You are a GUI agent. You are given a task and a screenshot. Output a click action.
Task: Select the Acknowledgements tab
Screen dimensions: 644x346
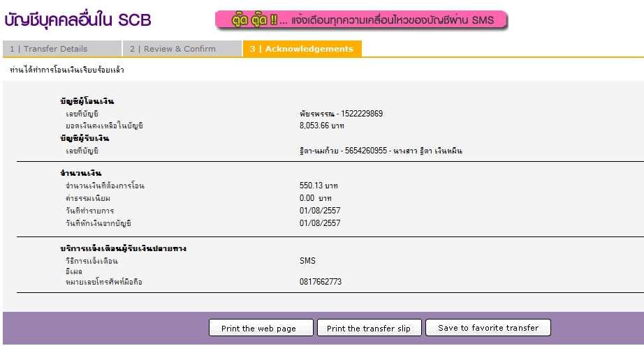(302, 49)
